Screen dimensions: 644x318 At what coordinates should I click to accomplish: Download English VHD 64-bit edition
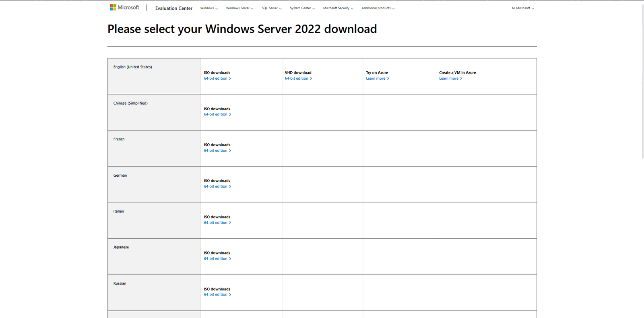(x=298, y=78)
